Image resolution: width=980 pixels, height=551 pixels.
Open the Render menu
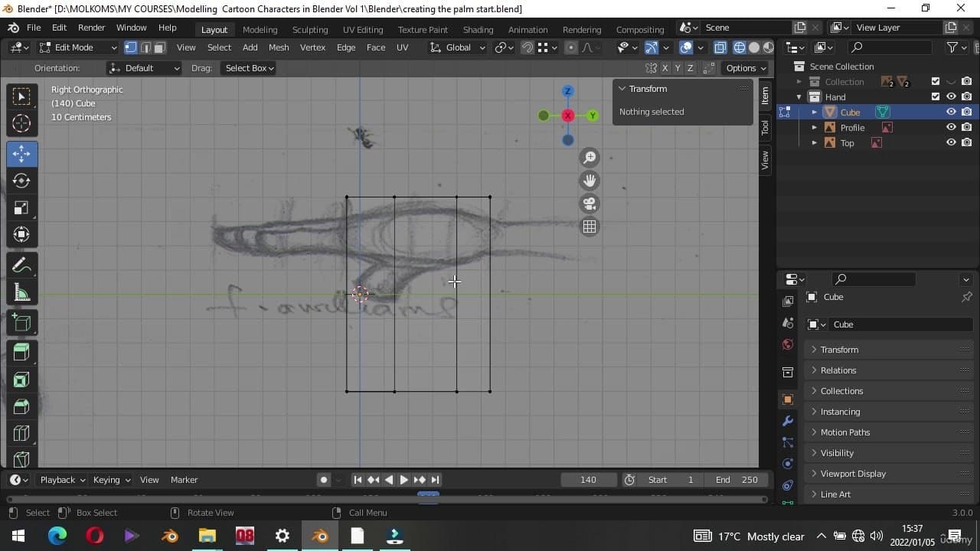pos(91,28)
